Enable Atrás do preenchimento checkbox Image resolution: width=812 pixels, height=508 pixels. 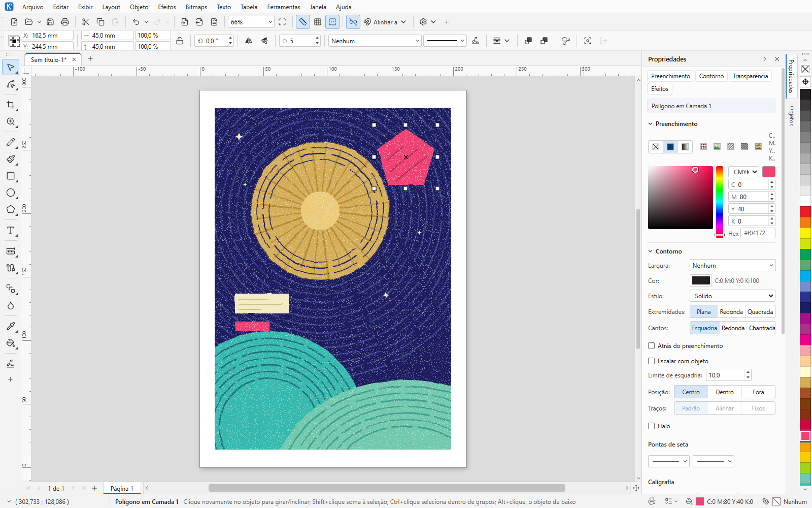[x=651, y=346]
